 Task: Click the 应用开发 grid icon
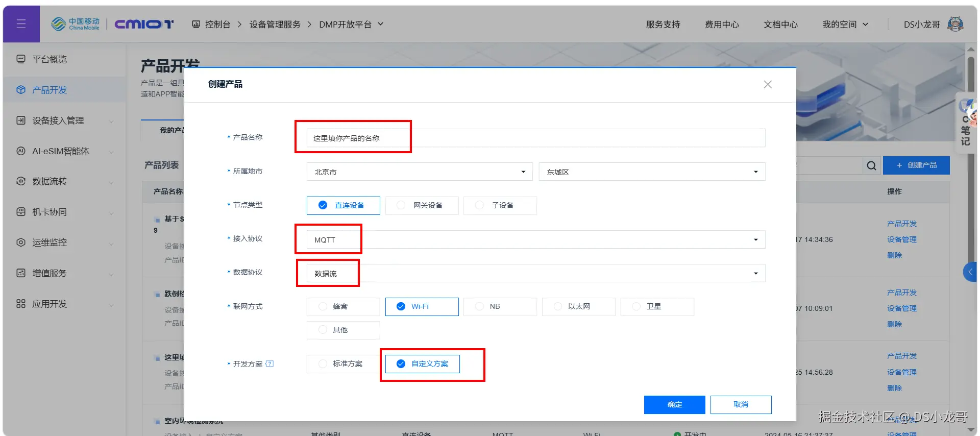pyautogui.click(x=21, y=304)
